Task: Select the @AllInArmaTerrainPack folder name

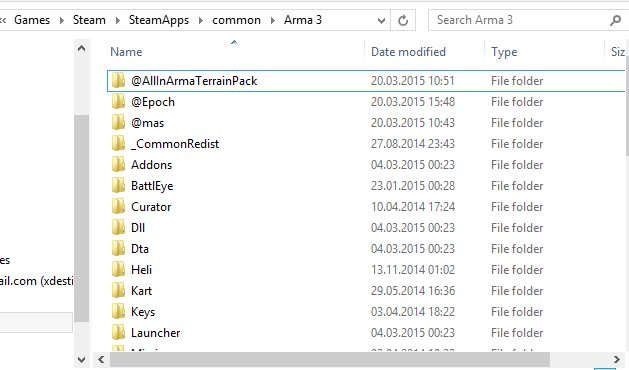Action: [x=194, y=81]
